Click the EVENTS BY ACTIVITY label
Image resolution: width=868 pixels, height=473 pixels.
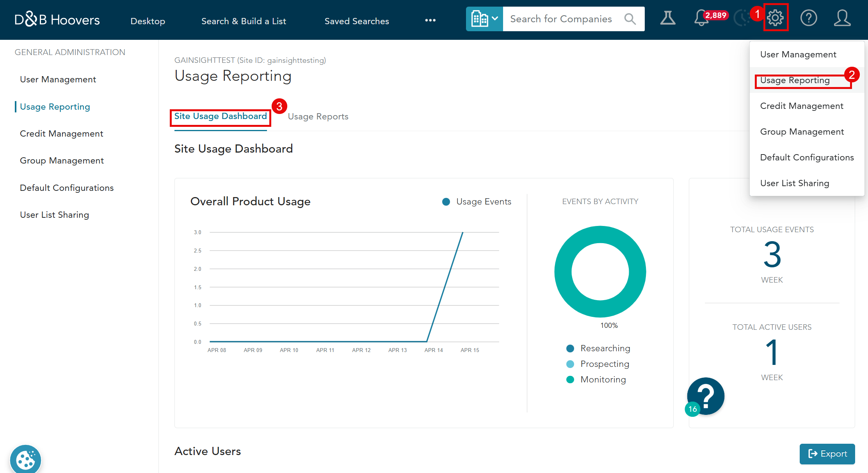(x=600, y=201)
